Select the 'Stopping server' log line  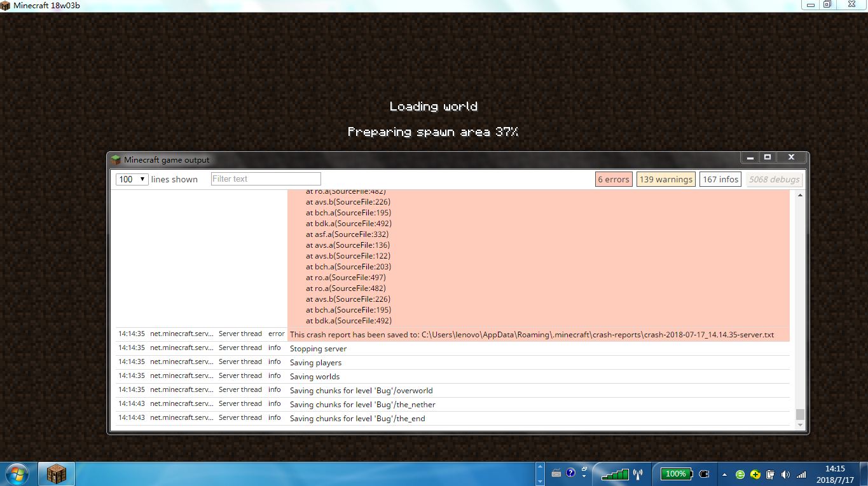[x=451, y=348]
